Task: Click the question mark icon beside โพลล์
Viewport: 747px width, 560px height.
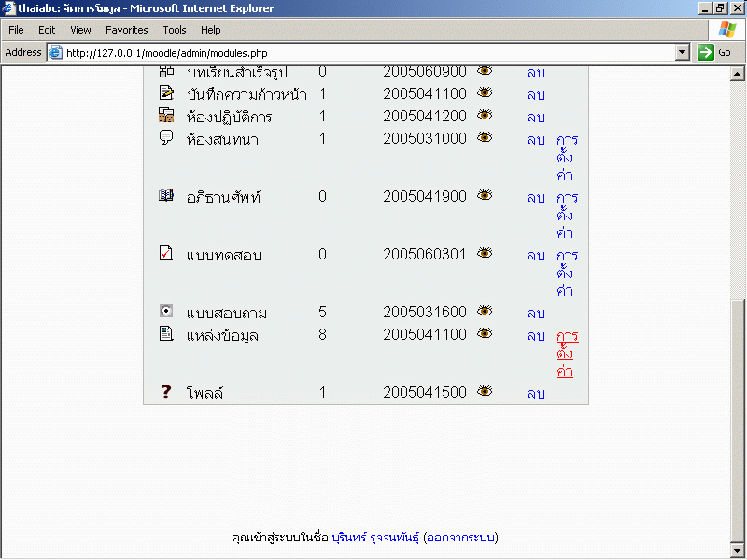Action: [166, 392]
